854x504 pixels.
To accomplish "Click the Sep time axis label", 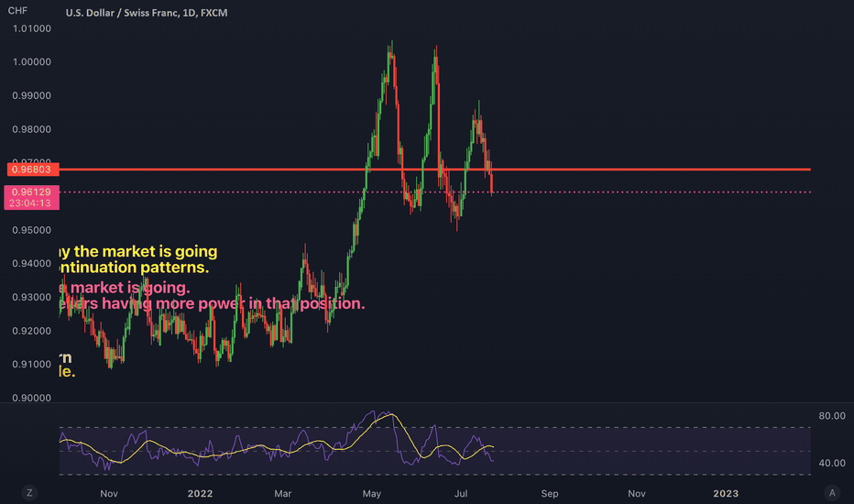I will pyautogui.click(x=550, y=494).
